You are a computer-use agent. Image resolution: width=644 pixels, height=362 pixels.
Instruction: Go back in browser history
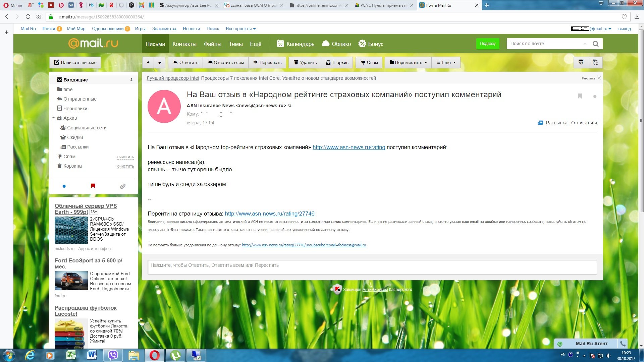point(6,17)
